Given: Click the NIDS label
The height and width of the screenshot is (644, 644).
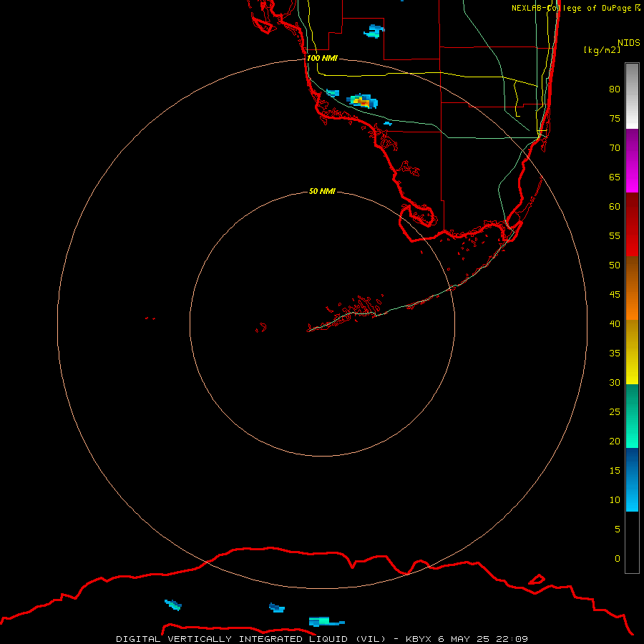Looking at the screenshot, I should [628, 43].
